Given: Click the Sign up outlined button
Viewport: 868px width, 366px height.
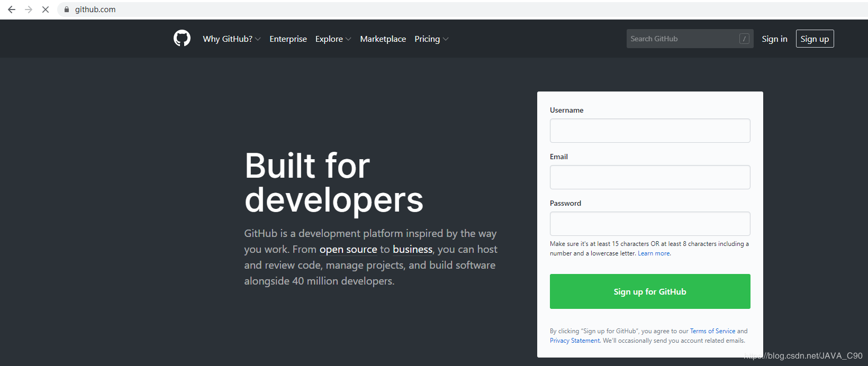Looking at the screenshot, I should pyautogui.click(x=815, y=39).
